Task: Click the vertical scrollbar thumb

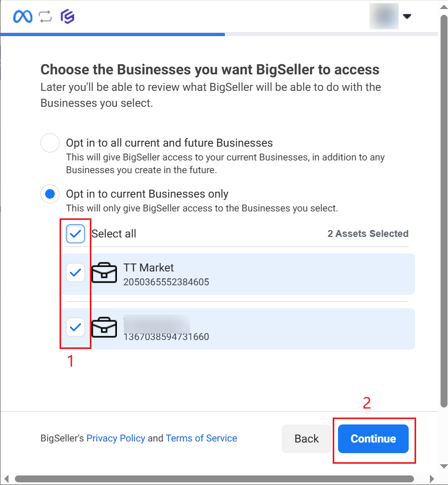Action: click(444, 212)
